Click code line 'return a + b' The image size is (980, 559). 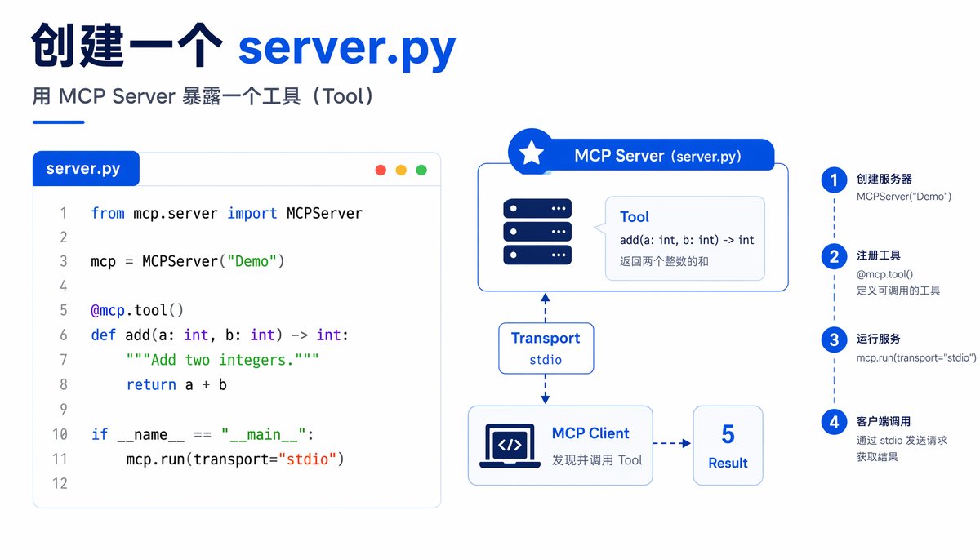(176, 384)
